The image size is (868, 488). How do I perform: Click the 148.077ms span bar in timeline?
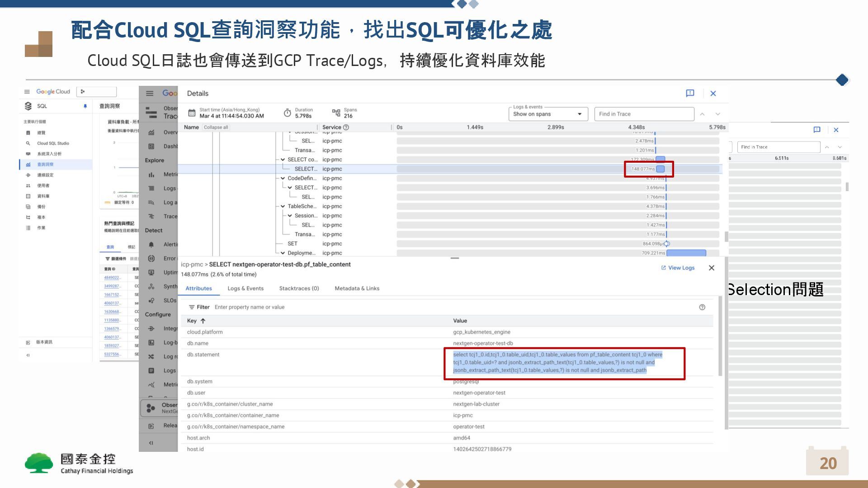tap(660, 169)
